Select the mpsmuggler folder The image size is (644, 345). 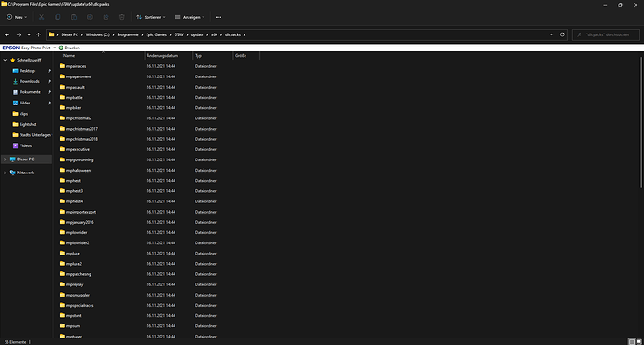(x=77, y=295)
